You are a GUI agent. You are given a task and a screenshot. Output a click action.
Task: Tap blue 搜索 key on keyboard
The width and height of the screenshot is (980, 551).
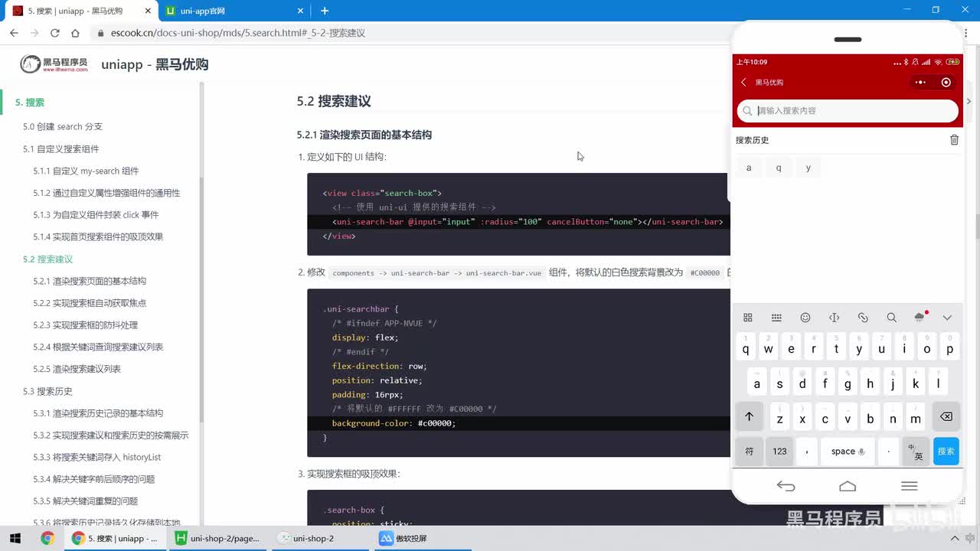tap(946, 452)
